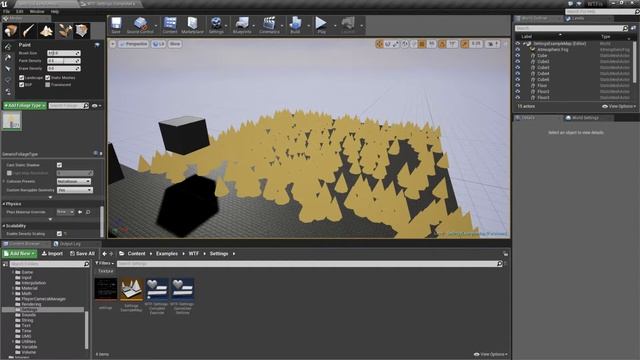
Task: Select the Paint (brush) mode icon
Action: [x=28, y=31]
